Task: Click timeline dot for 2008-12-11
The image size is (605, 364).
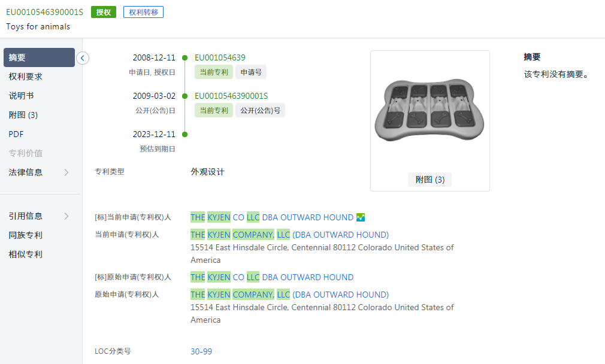Action: click(x=185, y=58)
